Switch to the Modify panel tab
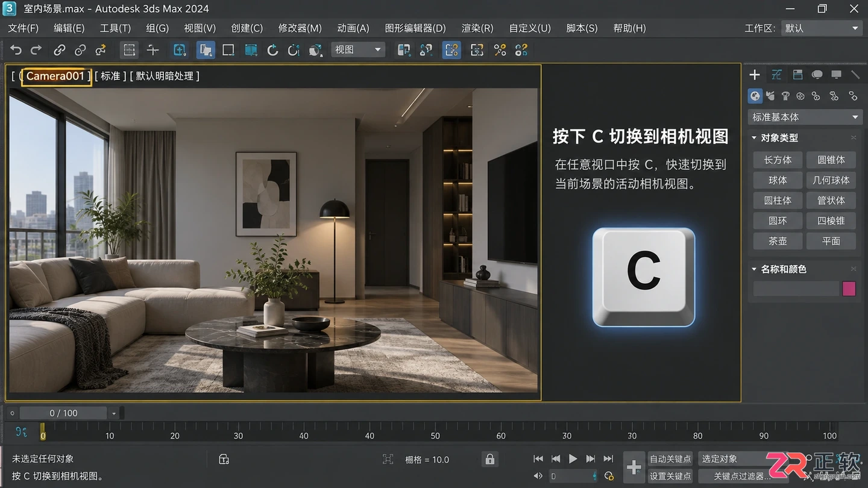The image size is (868, 488). pos(776,75)
